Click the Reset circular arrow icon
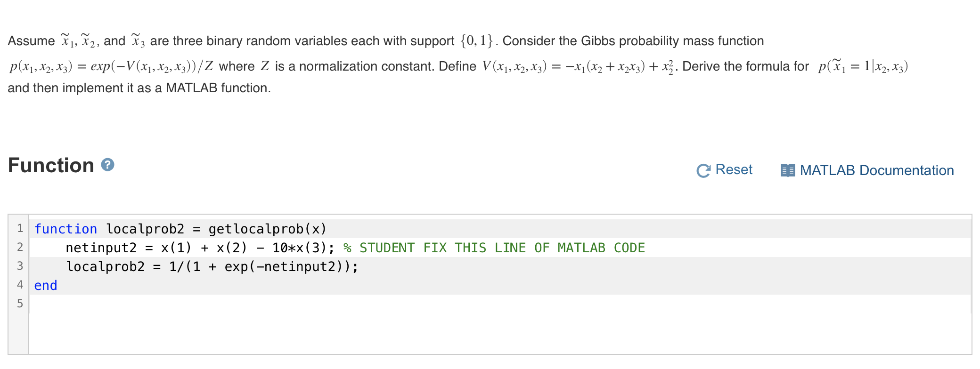This screenshot has width=980, height=369. pos(703,170)
